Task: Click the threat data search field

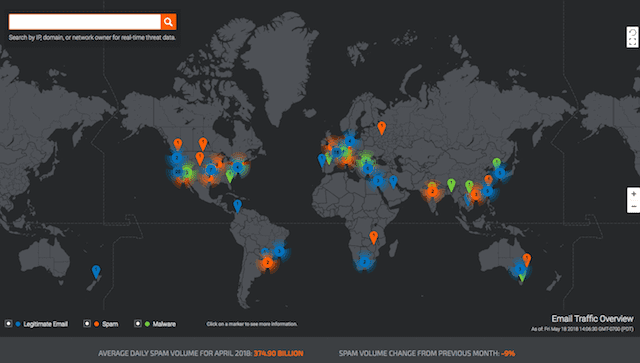Action: coord(85,22)
